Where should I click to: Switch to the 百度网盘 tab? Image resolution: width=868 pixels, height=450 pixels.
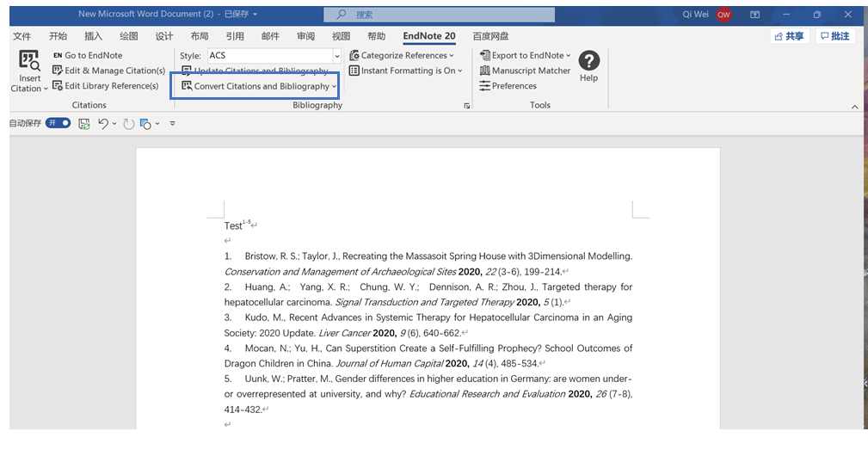(x=490, y=36)
